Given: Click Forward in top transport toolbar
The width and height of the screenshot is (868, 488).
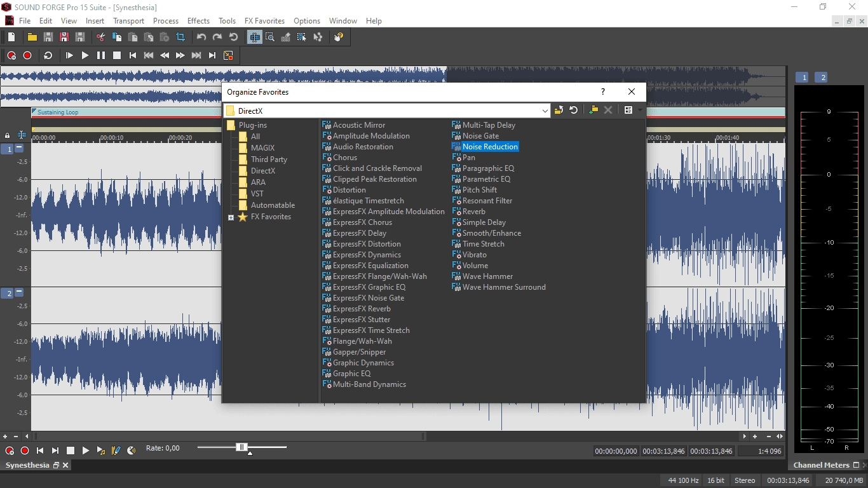Looking at the screenshot, I should pos(180,56).
